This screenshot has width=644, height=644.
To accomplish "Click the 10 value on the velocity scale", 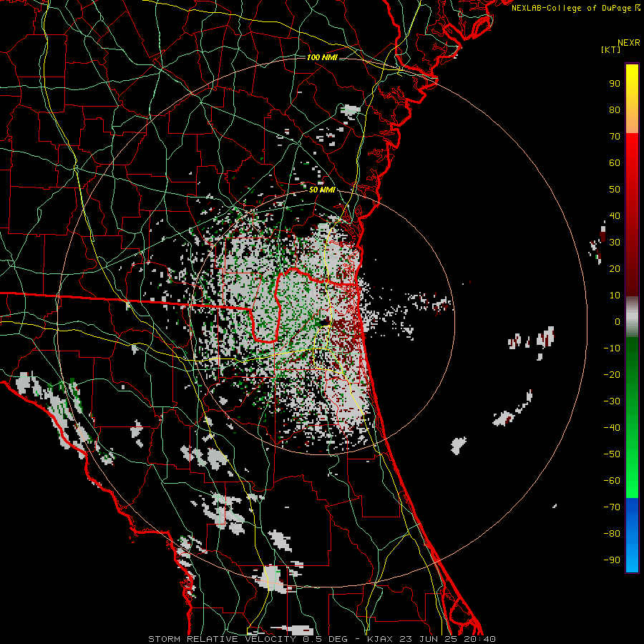I will 615,296.
